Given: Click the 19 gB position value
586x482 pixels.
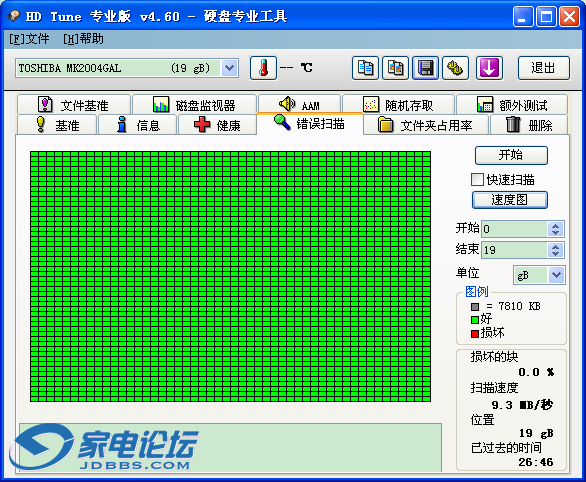Looking at the screenshot, I should [x=536, y=433].
